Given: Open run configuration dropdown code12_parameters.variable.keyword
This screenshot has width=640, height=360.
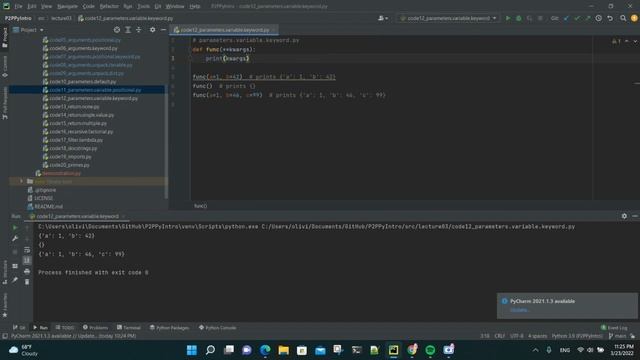Looking at the screenshot, I should click(x=448, y=18).
